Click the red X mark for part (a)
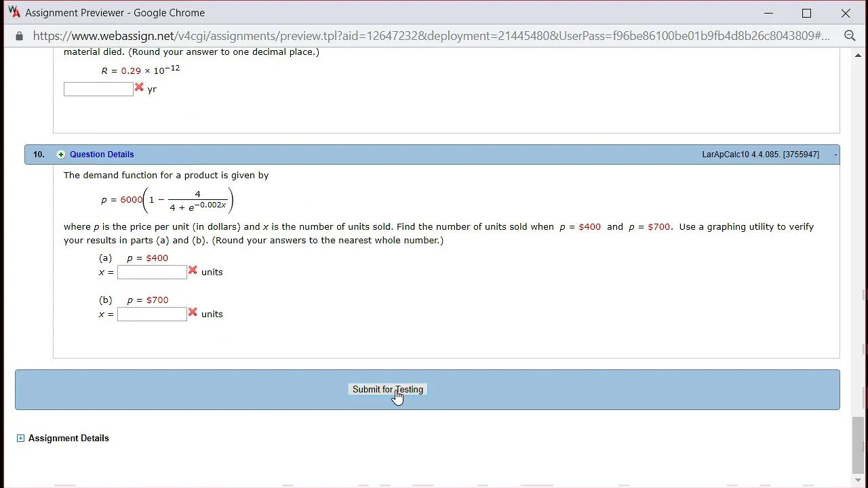 coord(193,270)
